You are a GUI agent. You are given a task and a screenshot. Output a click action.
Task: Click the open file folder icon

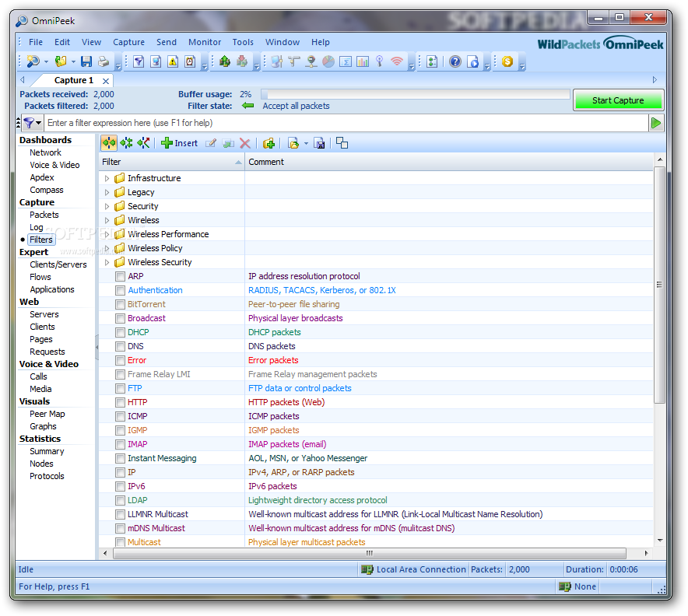coord(61,61)
